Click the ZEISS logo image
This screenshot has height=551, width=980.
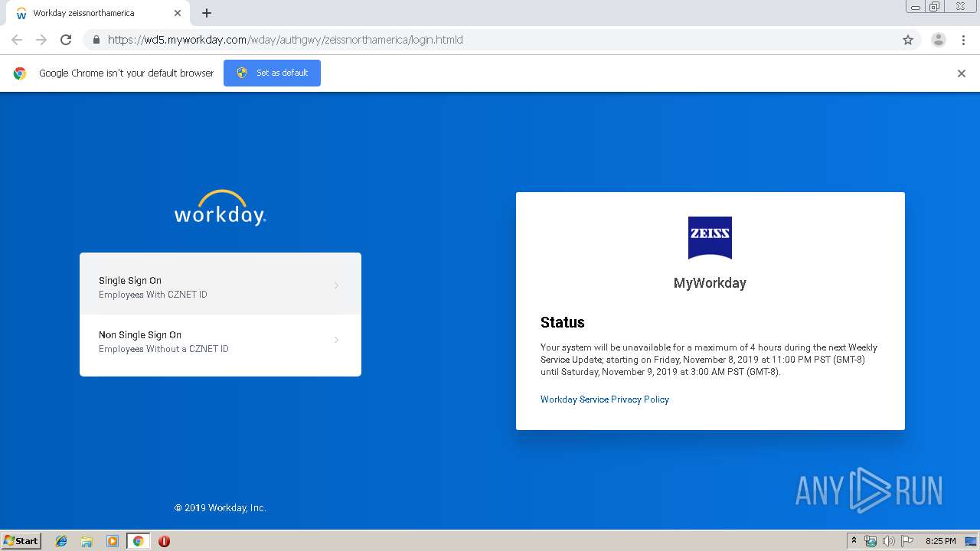710,237
